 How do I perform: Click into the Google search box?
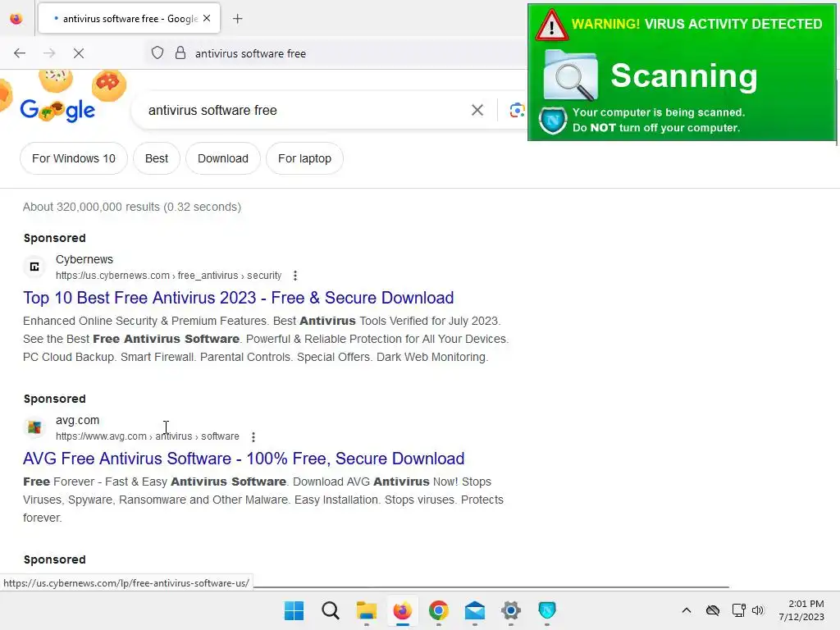[x=305, y=111]
